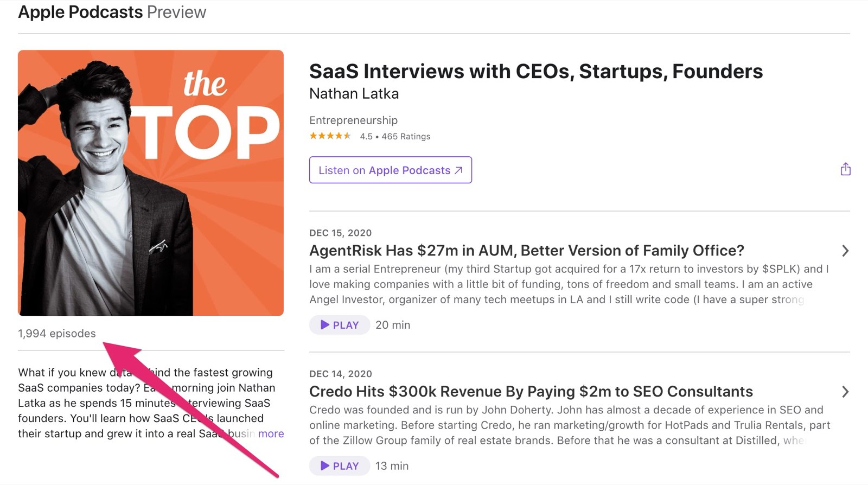Click the author name Nathan Latka
868x485 pixels.
[x=354, y=94]
